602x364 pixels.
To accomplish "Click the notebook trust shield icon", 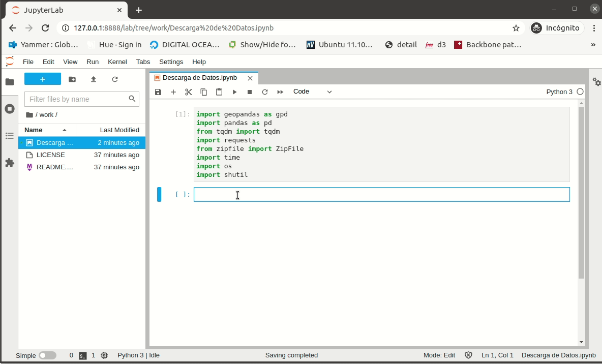I will pos(468,355).
